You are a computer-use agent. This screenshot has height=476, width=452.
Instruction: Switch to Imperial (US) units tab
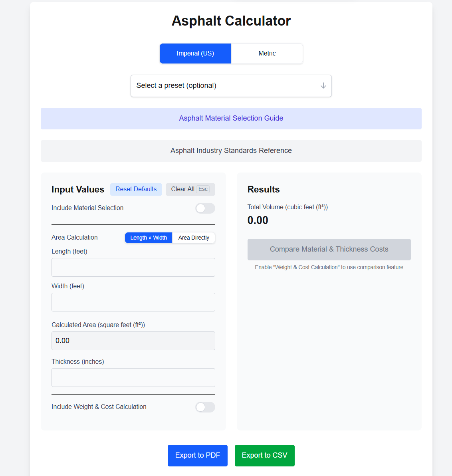195,54
